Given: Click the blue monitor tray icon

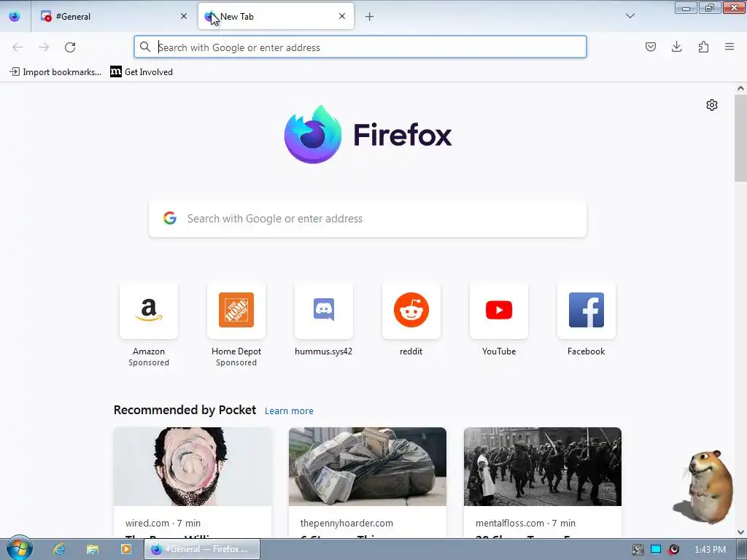Looking at the screenshot, I should coord(656,550).
